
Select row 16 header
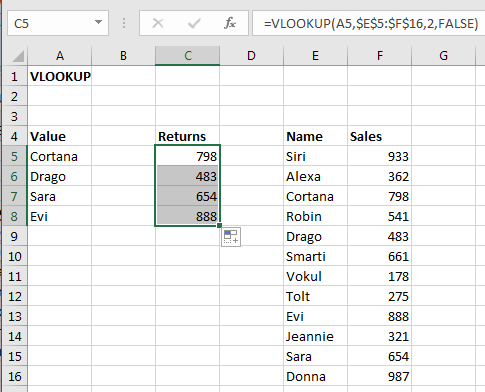14,376
